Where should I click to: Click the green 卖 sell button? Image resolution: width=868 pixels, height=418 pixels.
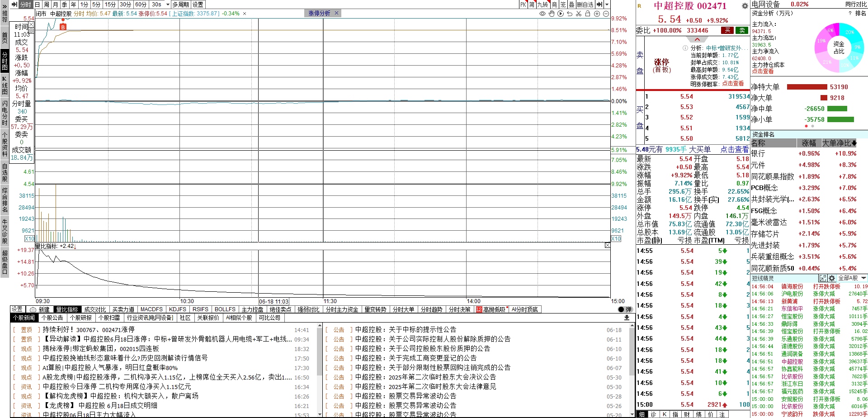[x=742, y=30]
